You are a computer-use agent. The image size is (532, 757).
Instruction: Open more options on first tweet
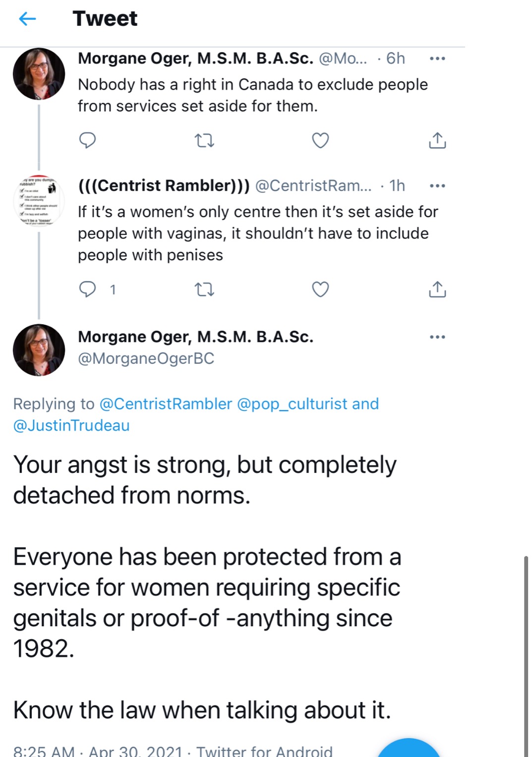click(437, 59)
